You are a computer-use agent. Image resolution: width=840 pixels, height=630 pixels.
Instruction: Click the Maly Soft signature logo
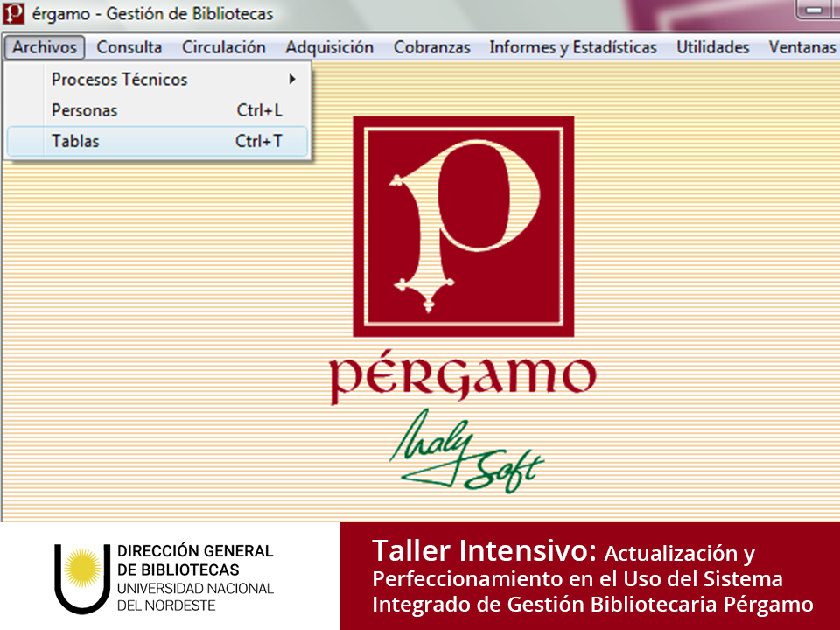coord(466,451)
